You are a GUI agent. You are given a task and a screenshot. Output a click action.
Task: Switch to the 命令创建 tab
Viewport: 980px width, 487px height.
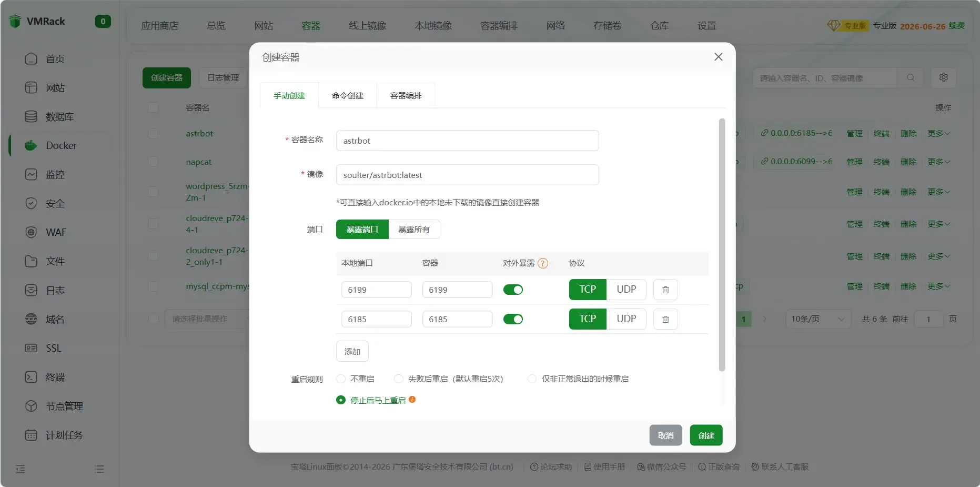point(347,95)
